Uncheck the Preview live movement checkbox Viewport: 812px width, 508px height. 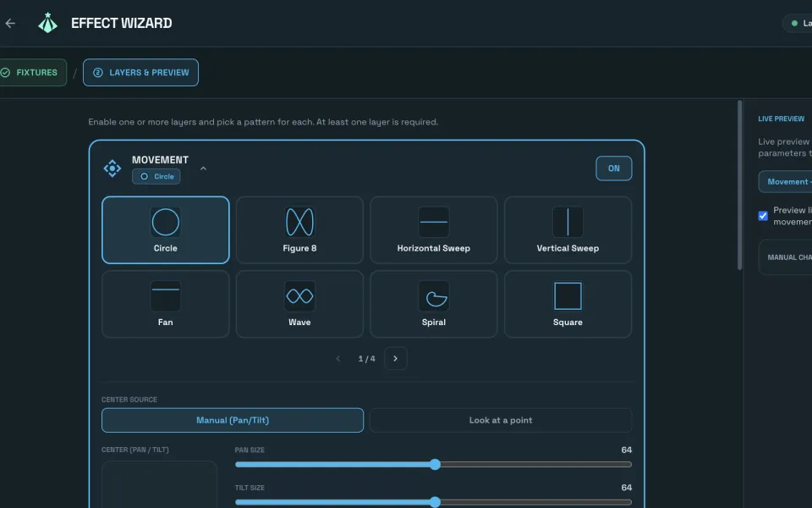763,216
